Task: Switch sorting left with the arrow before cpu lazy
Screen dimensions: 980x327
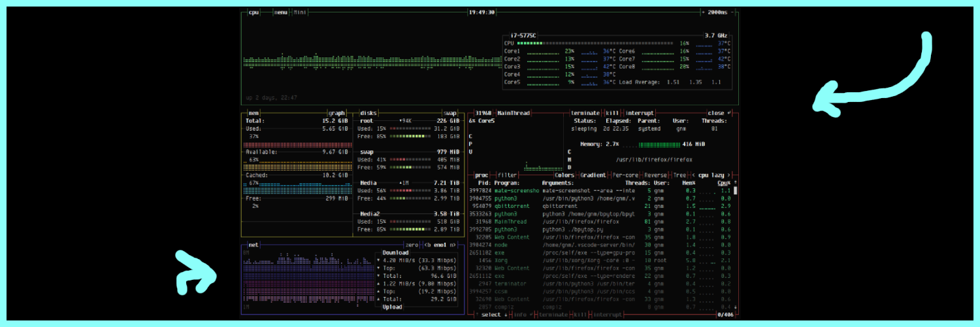Action: pyautogui.click(x=693, y=175)
